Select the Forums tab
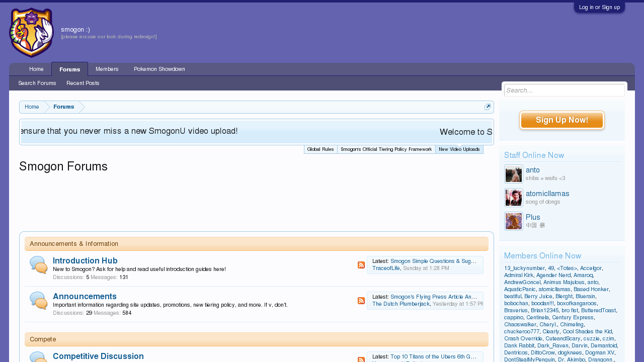 (x=69, y=69)
